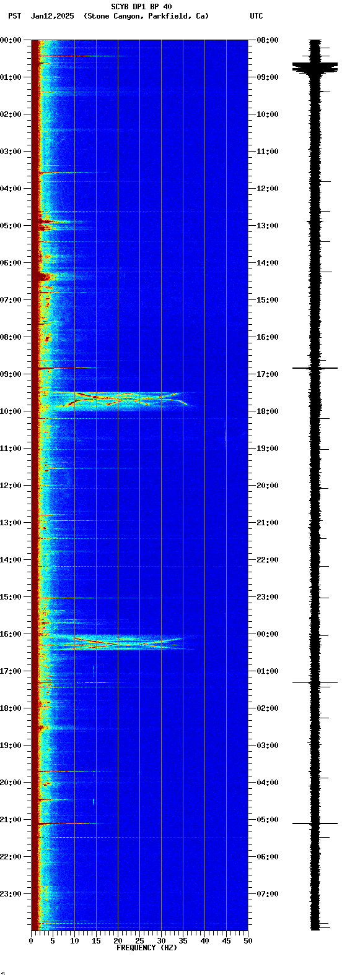The image size is (342, 980).
Task: Click '18:00' on the right UTC axis
Action: pos(268,411)
